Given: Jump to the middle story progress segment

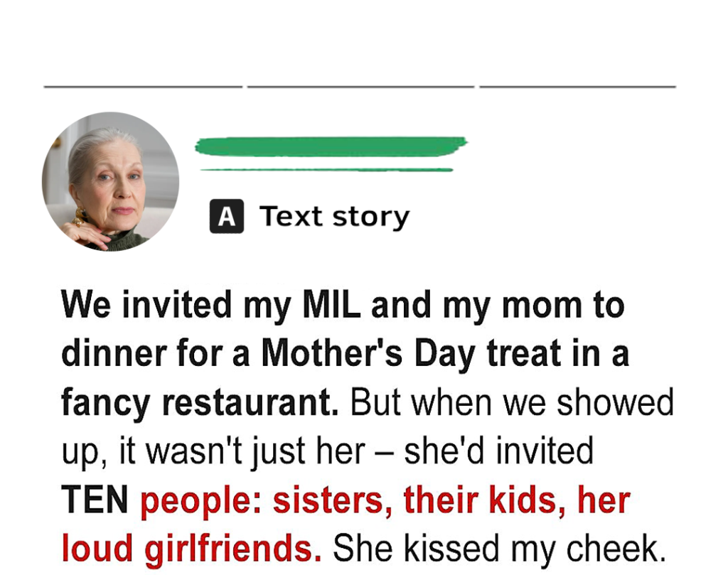Looking at the screenshot, I should tap(360, 86).
